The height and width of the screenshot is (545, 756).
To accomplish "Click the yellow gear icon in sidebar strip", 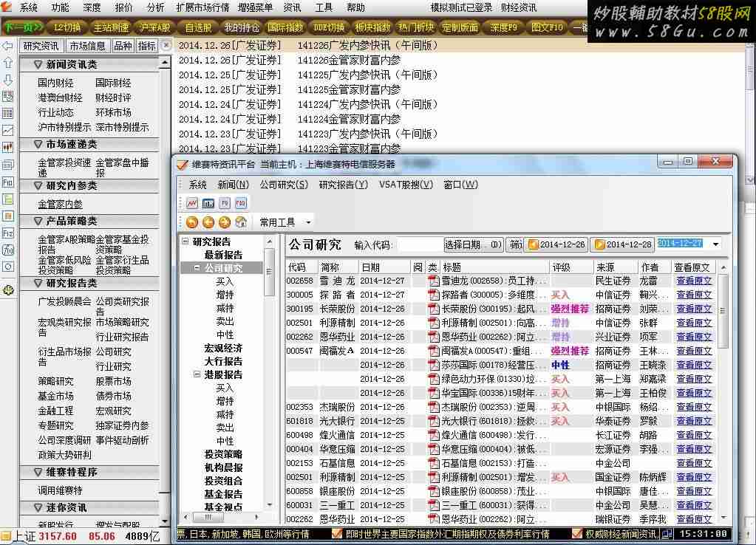I will [8, 290].
